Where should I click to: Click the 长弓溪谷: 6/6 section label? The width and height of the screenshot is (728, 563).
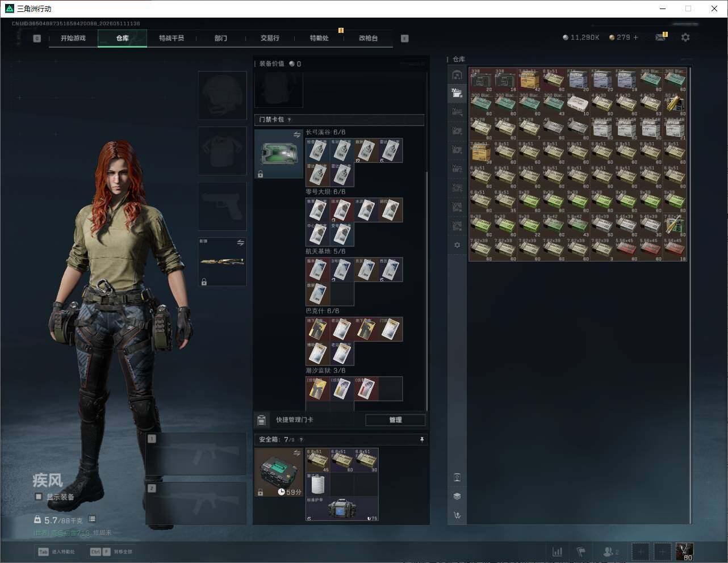tap(325, 132)
